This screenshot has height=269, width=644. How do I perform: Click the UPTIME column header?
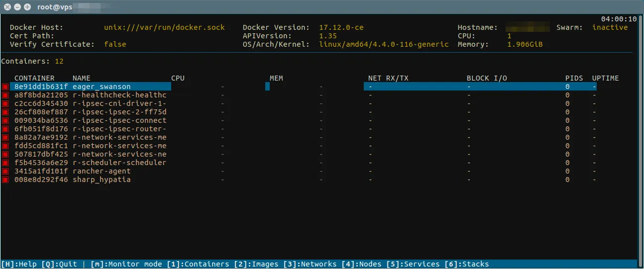pyautogui.click(x=605, y=78)
